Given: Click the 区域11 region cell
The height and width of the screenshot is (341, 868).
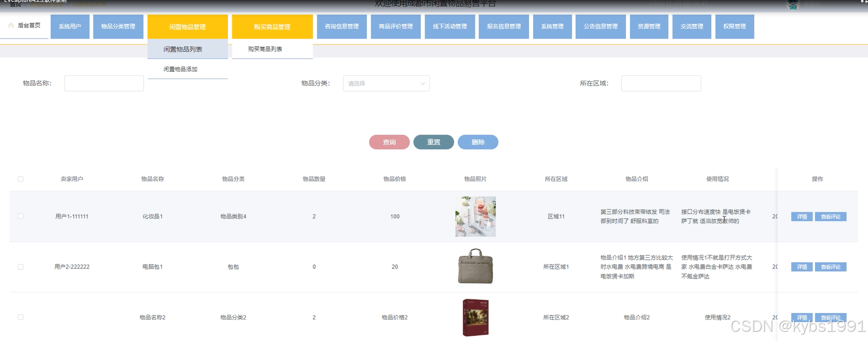Looking at the screenshot, I should (x=556, y=216).
